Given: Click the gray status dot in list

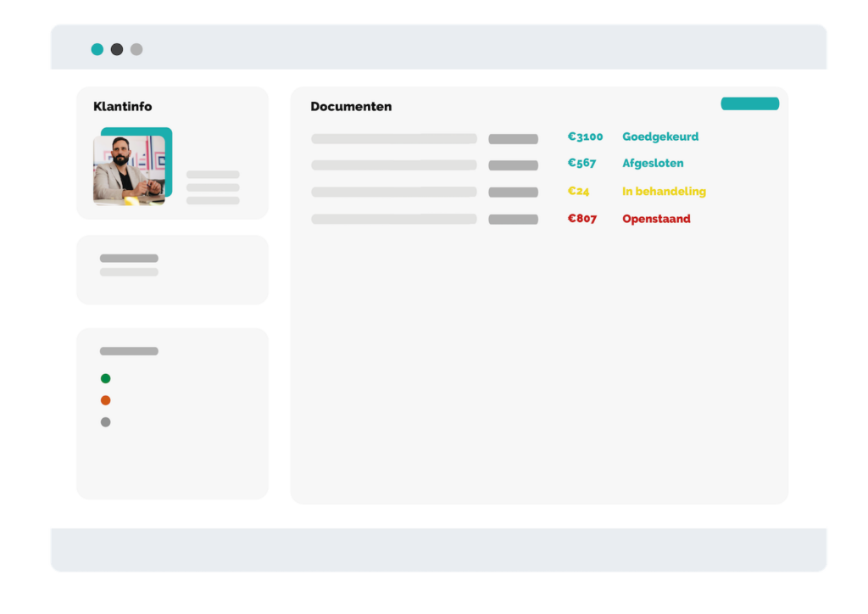Looking at the screenshot, I should (x=106, y=421).
